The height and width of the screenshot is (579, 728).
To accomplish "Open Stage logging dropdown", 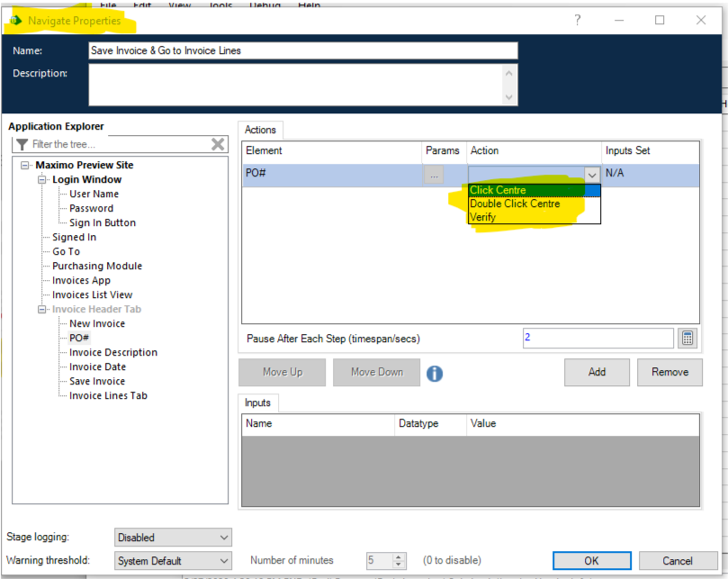I will [x=173, y=538].
